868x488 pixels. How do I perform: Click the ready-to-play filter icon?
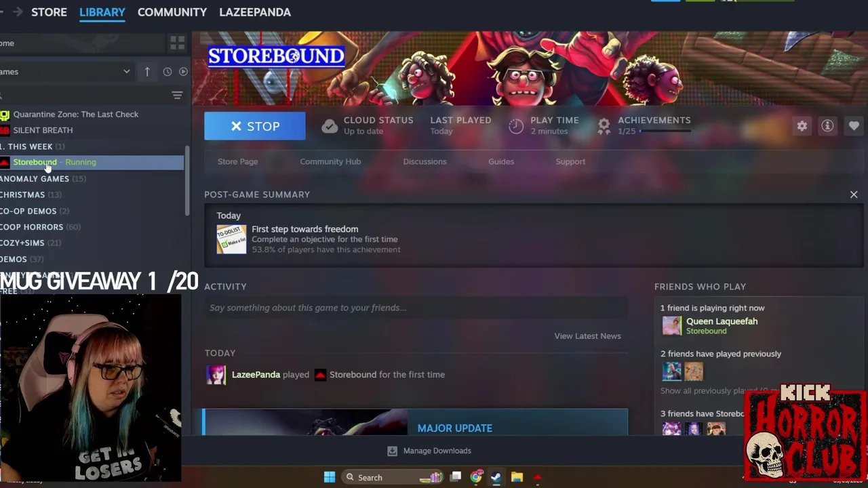pyautogui.click(x=183, y=72)
